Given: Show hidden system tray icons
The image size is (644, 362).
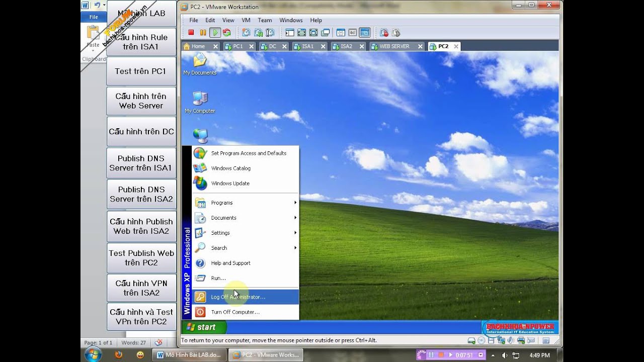Looking at the screenshot, I should point(493,355).
